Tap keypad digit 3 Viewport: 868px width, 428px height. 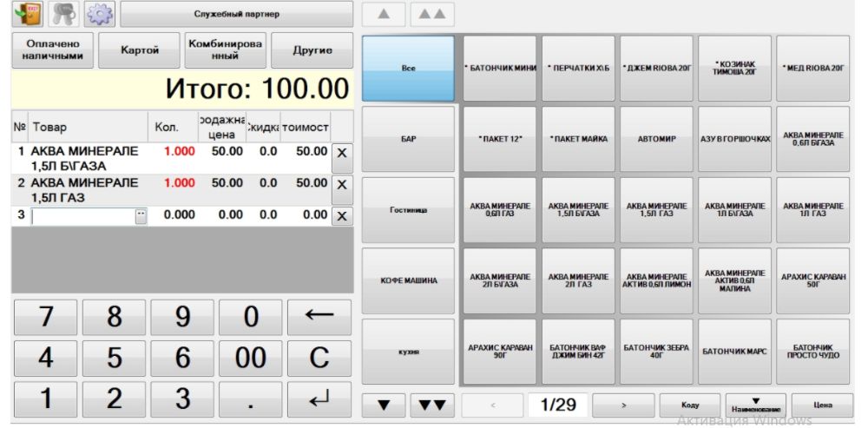[x=182, y=399]
